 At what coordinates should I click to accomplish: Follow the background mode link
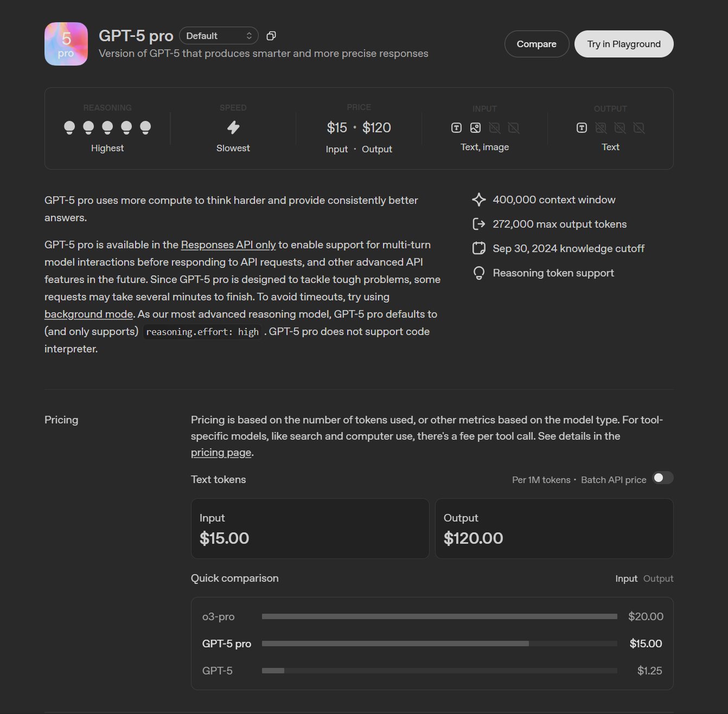tap(88, 314)
